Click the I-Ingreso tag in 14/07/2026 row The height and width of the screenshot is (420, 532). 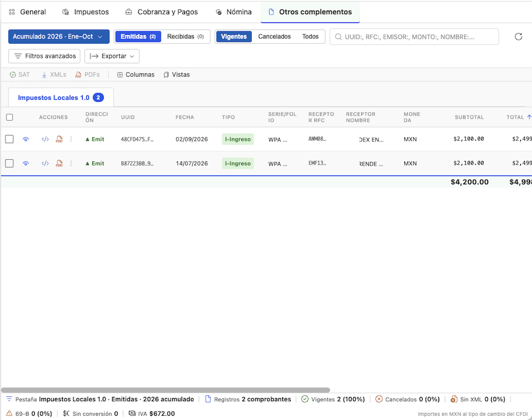(x=238, y=163)
